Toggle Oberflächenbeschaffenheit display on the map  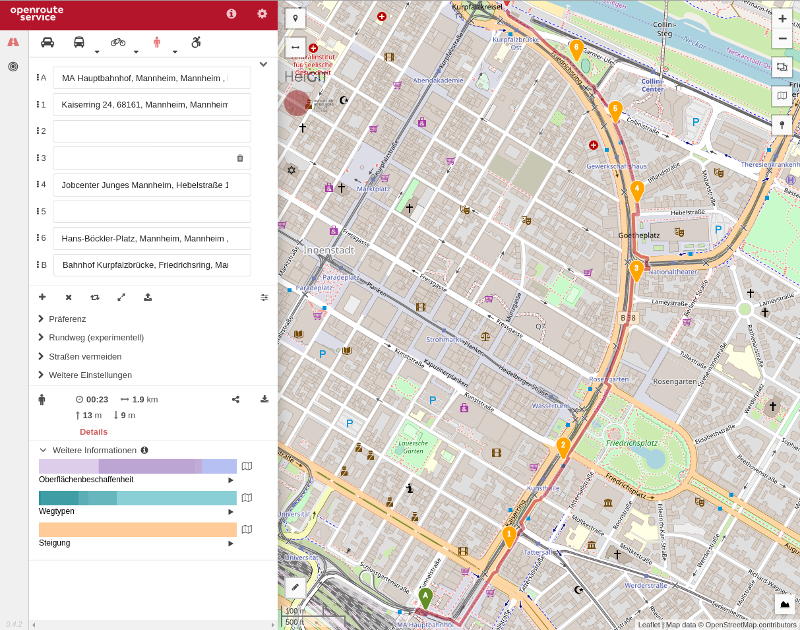(247, 466)
